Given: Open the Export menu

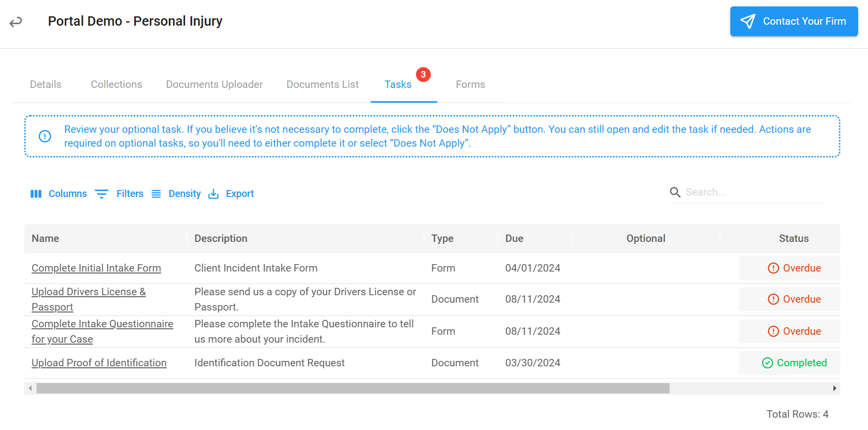Looking at the screenshot, I should (x=231, y=194).
